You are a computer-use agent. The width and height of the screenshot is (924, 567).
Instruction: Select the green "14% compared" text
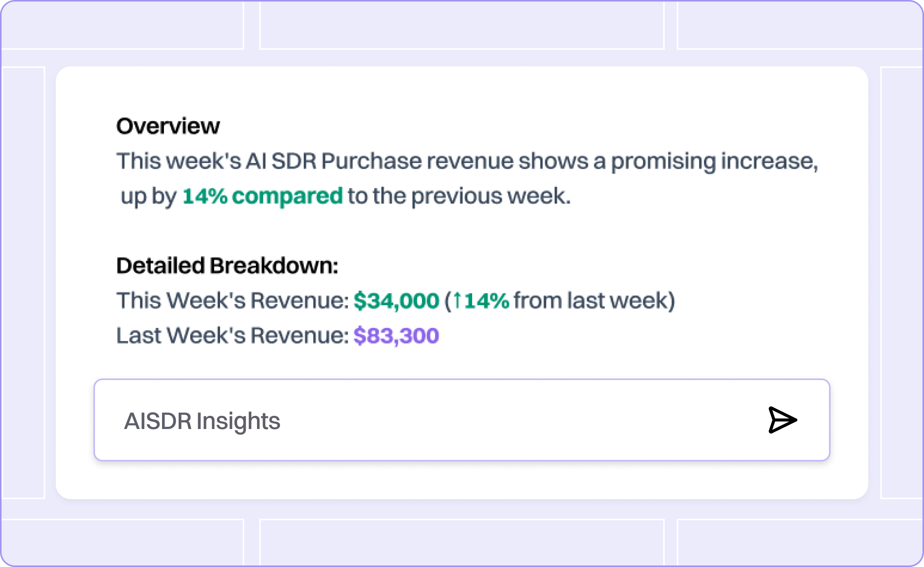point(262,196)
